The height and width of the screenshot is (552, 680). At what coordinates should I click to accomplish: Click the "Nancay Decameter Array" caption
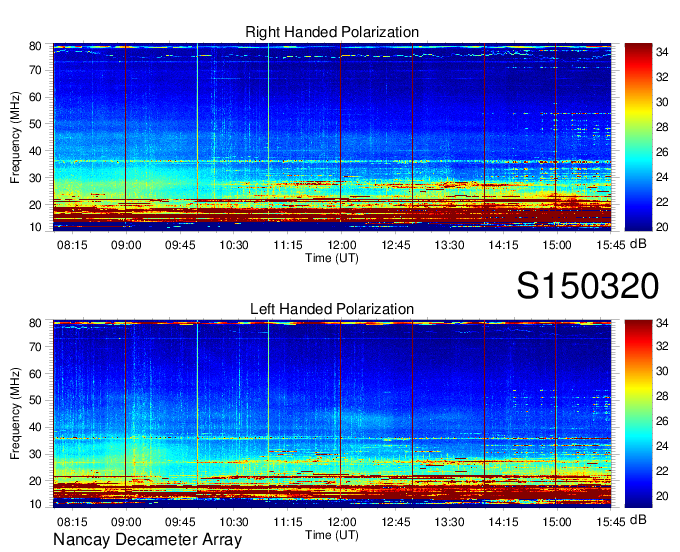pos(147,540)
